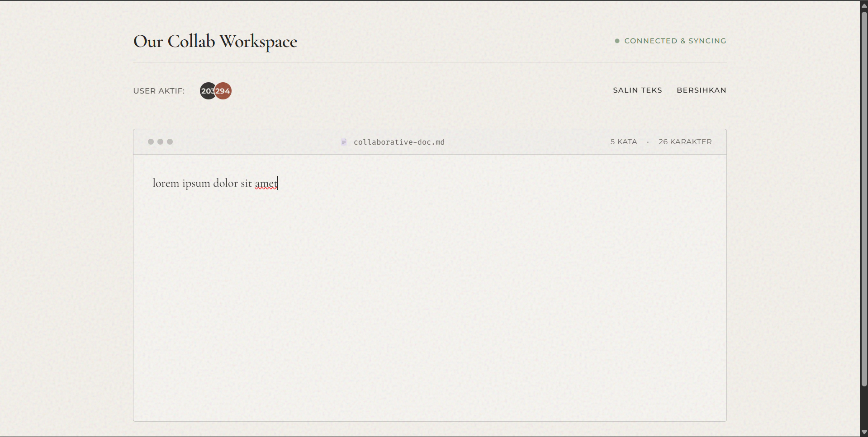868x437 pixels.
Task: Click the page scrollbar's up arrow
Action: (864, 5)
